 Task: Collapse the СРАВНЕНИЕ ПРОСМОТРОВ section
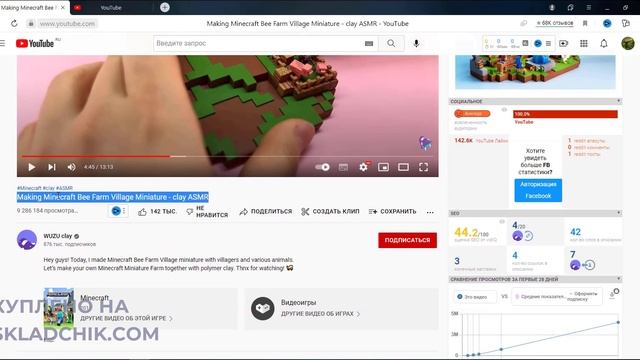pos(618,279)
